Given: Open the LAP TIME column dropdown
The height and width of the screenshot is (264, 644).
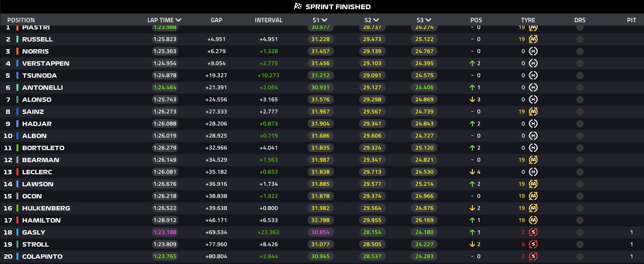Looking at the screenshot, I should (x=178, y=20).
